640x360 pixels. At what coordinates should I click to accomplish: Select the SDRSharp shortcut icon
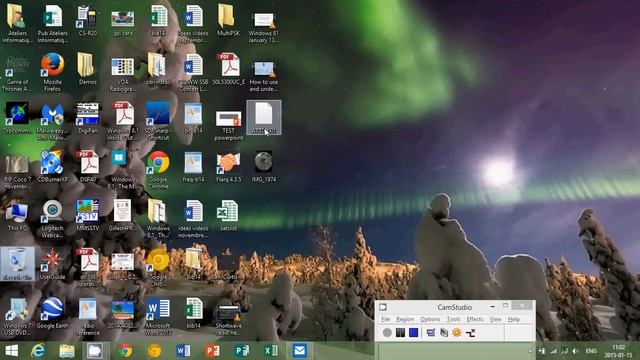tap(158, 121)
